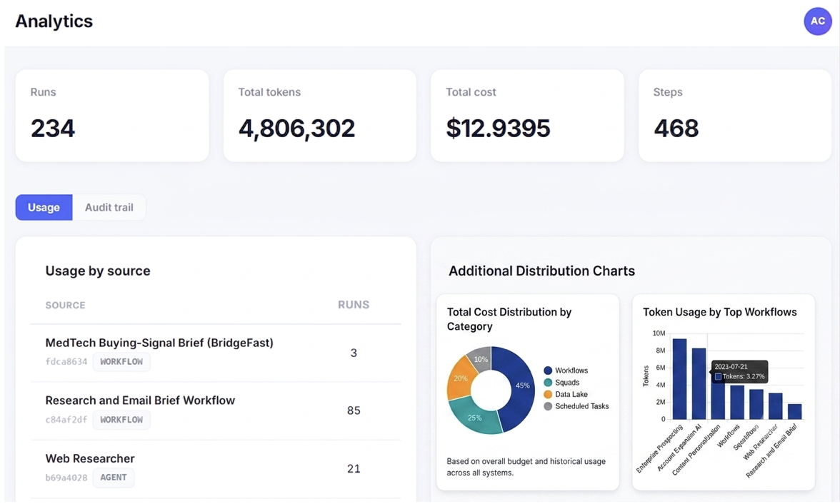840x504 pixels.
Task: Toggle the Scheduled Tasks legend entry
Action: pyautogui.click(x=576, y=406)
